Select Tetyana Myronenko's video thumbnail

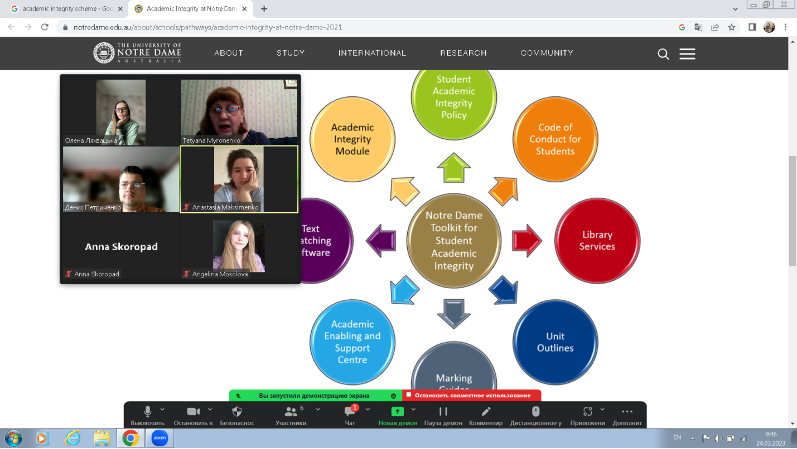pos(239,110)
